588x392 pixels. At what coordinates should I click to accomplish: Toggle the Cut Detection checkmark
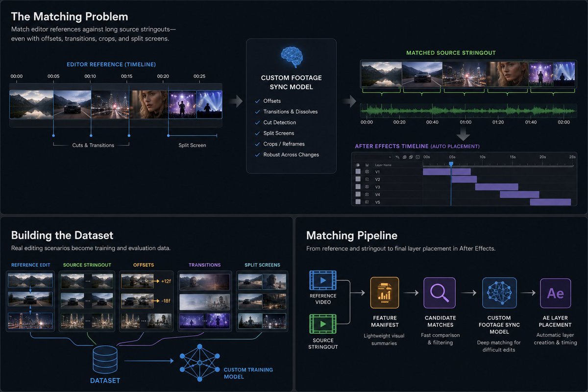coord(258,122)
